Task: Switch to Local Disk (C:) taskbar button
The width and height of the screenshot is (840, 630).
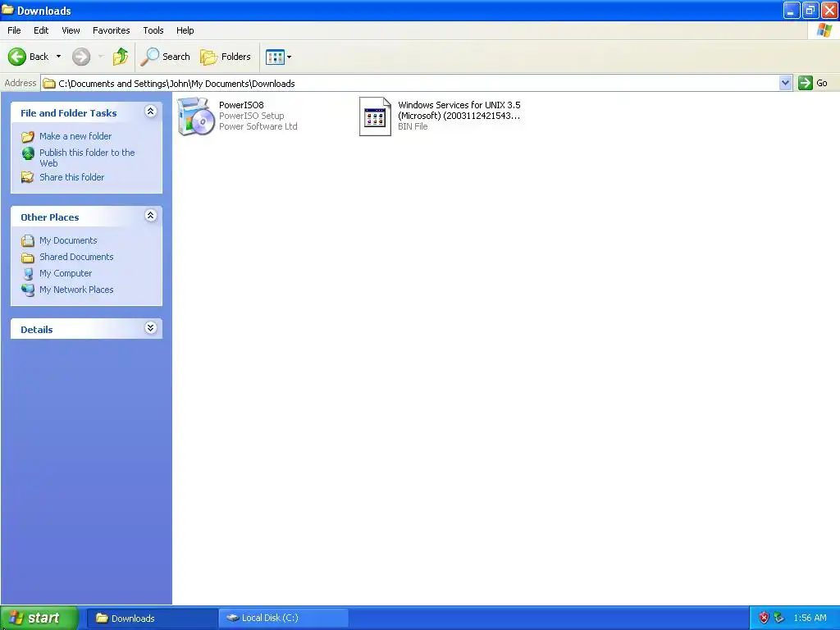Action: [283, 619]
